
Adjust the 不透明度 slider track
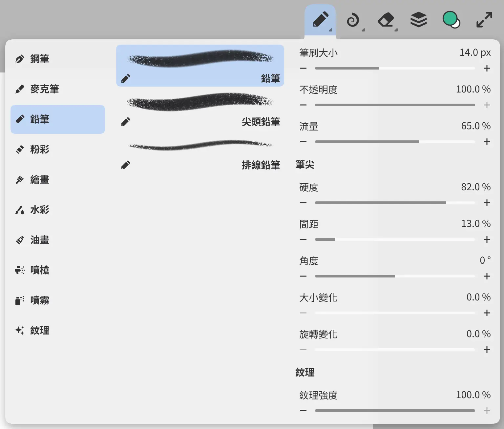click(x=395, y=105)
